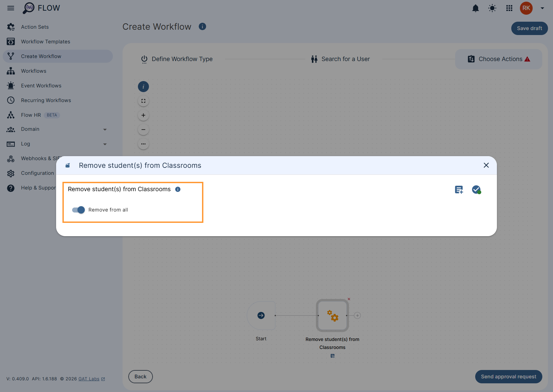
Task: Click the Event Workflows bell icon
Action: click(x=11, y=85)
